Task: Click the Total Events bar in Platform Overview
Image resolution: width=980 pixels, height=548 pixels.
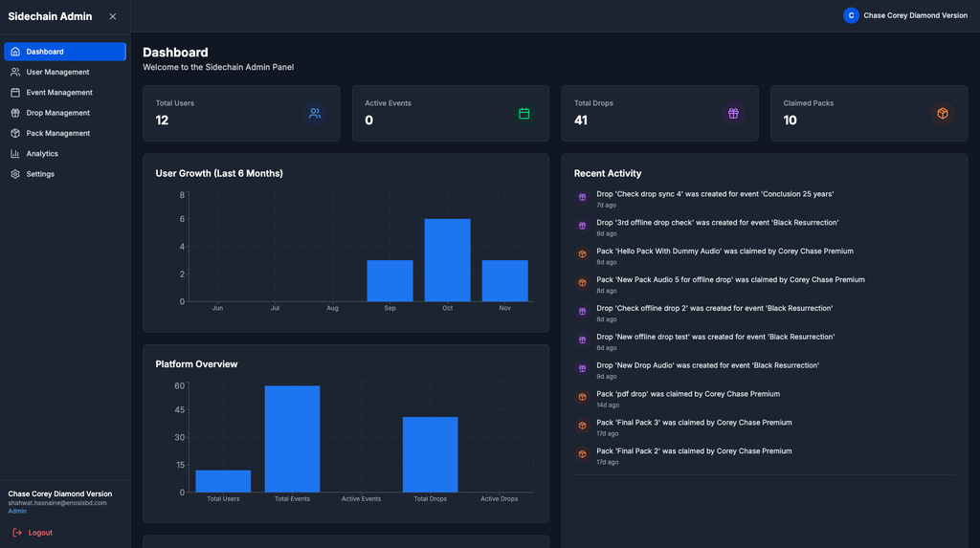Action: (292, 439)
